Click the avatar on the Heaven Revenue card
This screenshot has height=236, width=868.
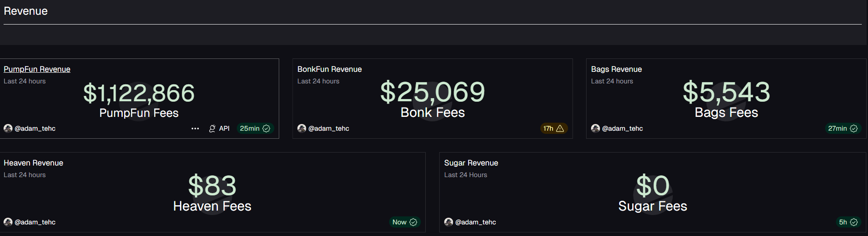[8, 222]
